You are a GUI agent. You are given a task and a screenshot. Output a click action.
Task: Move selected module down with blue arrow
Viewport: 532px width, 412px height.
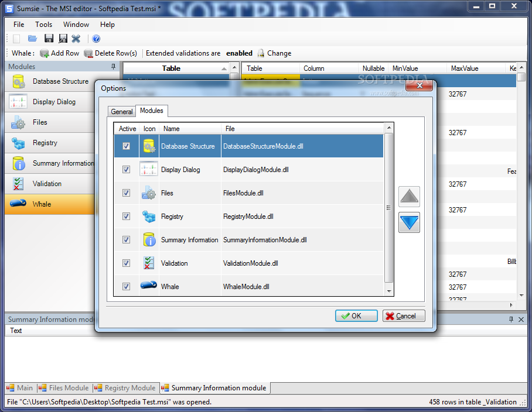point(409,222)
